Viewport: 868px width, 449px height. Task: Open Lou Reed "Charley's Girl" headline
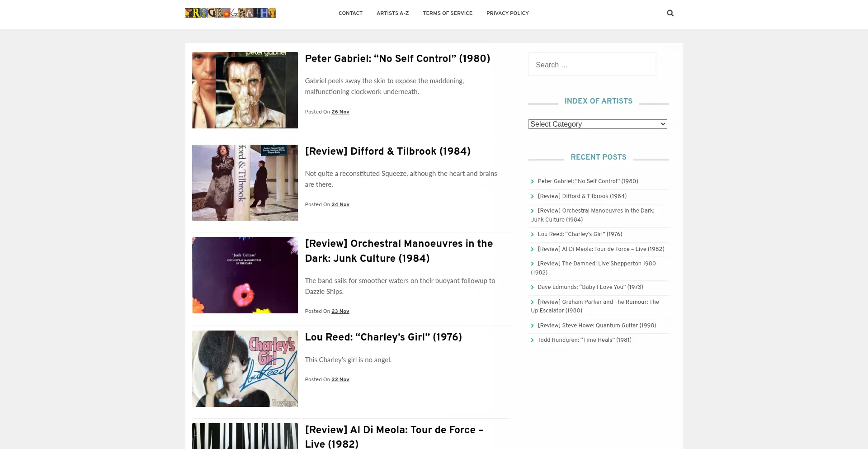[x=383, y=337]
